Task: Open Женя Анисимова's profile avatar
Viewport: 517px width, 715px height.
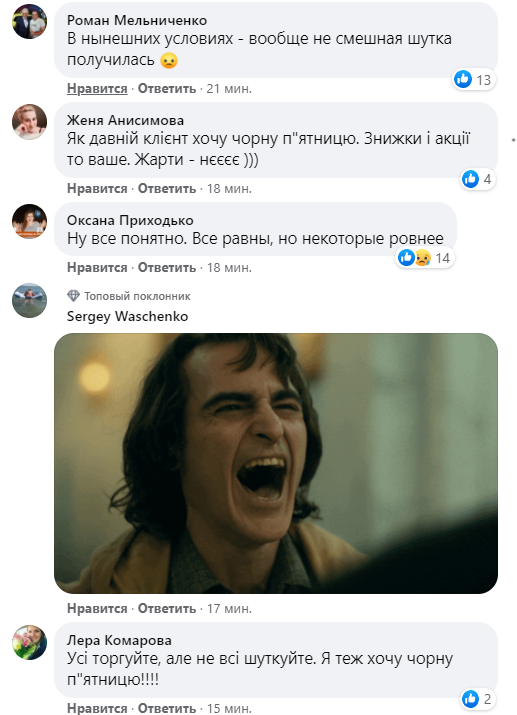Action: (x=29, y=121)
